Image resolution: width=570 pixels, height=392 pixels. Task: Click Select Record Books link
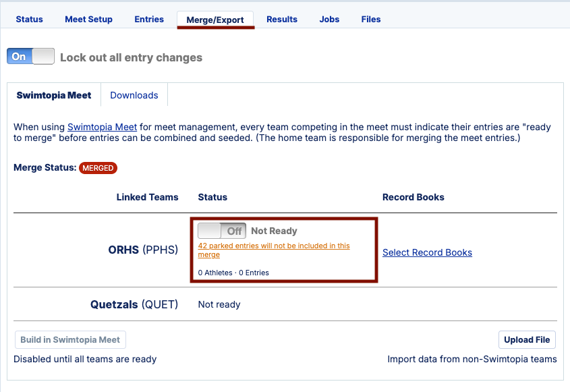[427, 252]
